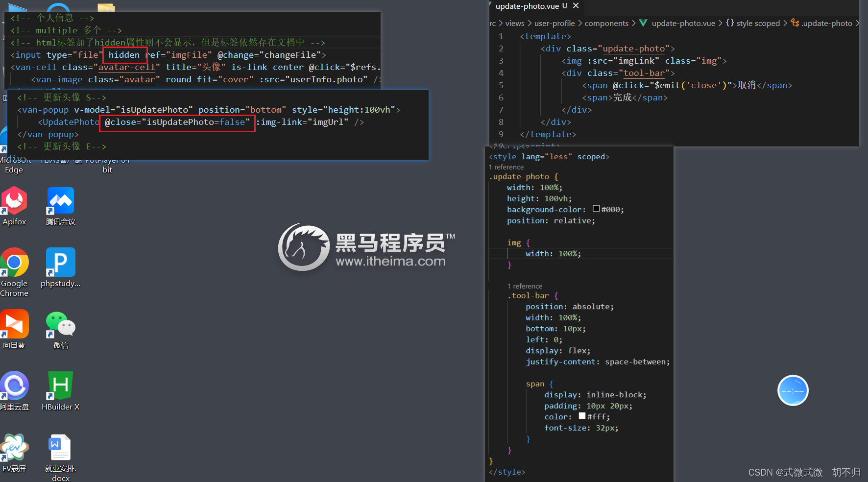Click the '<!-- 更新头像 S-->' comment line
The image size is (868, 482).
(x=62, y=97)
